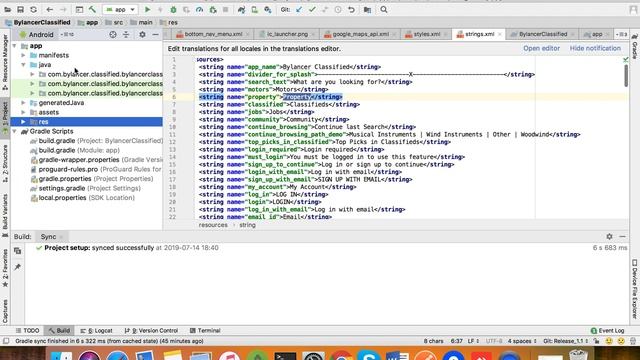Open the SDK Manager icon
Image resolution: width=640 pixels, height=360 pixels.
(x=268, y=9)
